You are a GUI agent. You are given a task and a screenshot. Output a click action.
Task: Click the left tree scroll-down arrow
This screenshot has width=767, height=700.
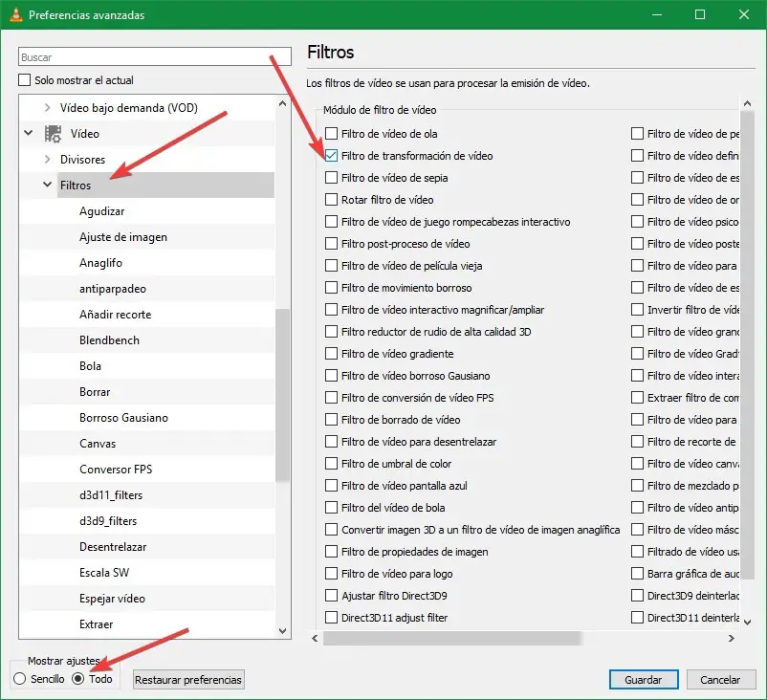282,630
